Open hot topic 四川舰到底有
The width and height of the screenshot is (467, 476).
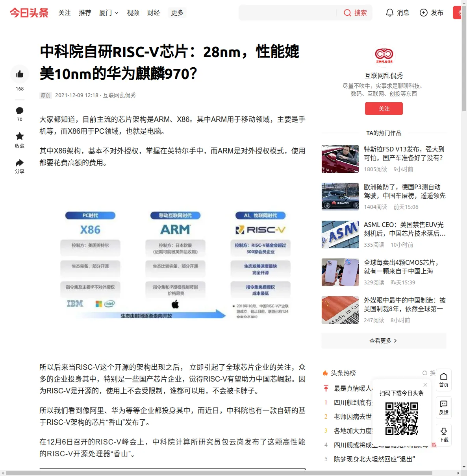(353, 402)
